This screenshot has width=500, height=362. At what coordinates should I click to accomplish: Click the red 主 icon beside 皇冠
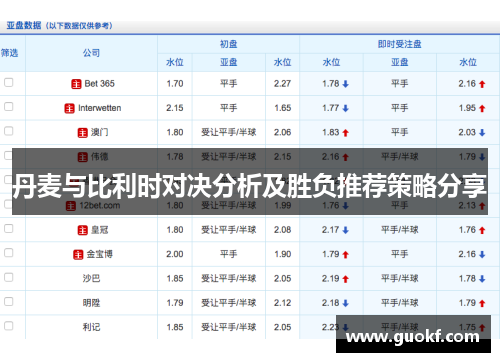(82, 230)
